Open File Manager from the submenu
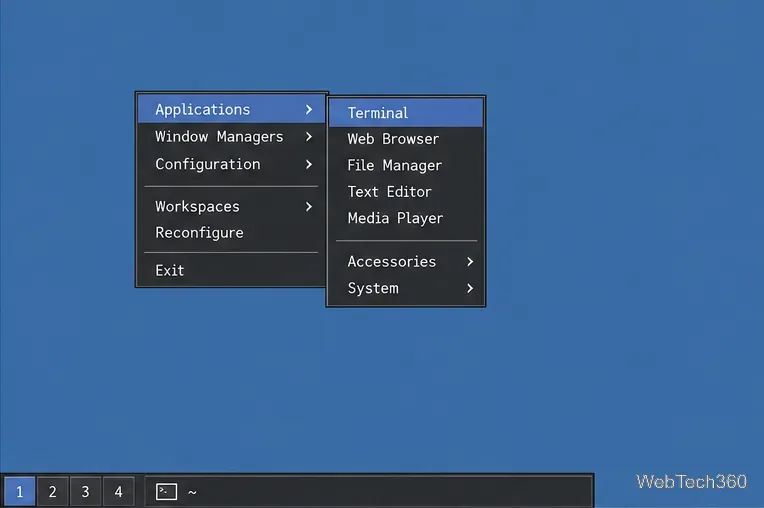 [406, 166]
